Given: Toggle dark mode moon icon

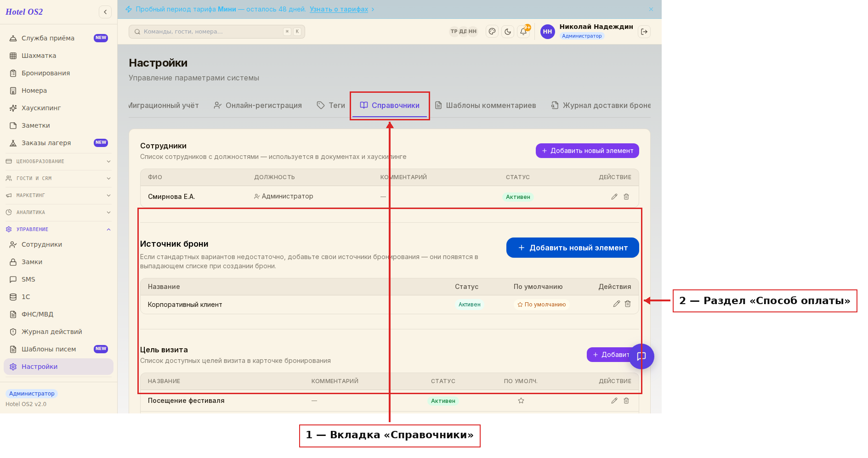Looking at the screenshot, I should click(508, 31).
